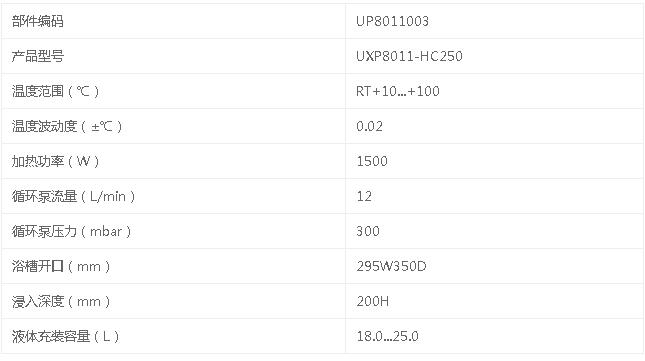Select the 295W350D bath opening value
This screenshot has width=645, height=361.
point(391,266)
